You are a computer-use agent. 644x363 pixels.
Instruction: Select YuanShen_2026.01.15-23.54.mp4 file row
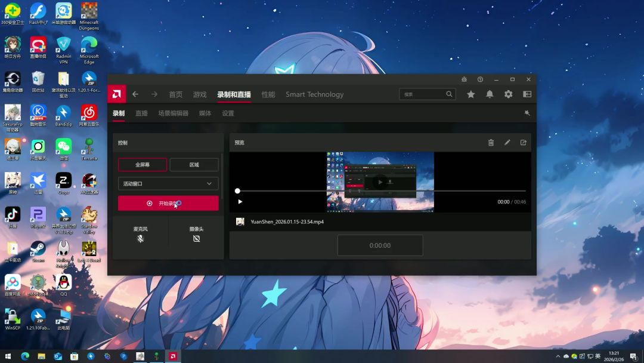[380, 222]
